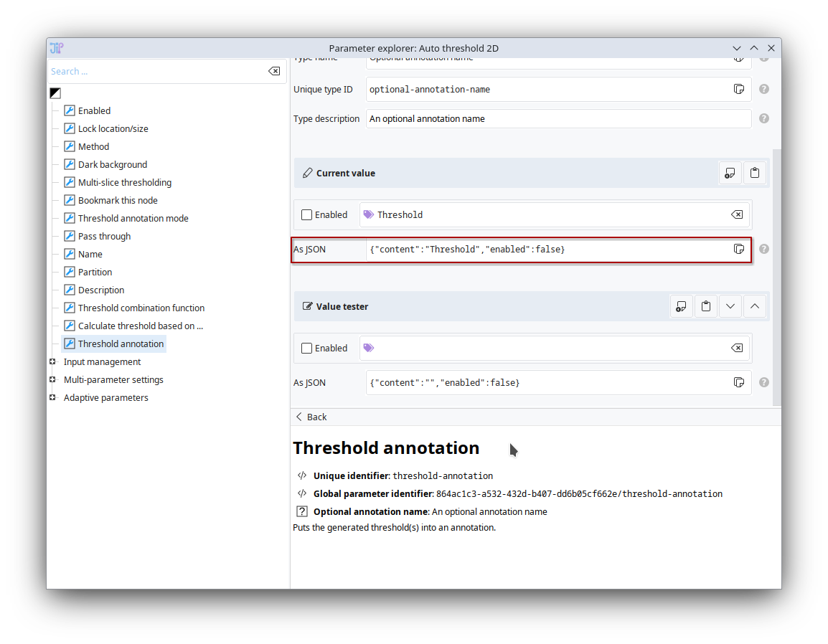Click the wrench icon beside Lock location/size
This screenshot has width=828, height=644.
pos(69,129)
